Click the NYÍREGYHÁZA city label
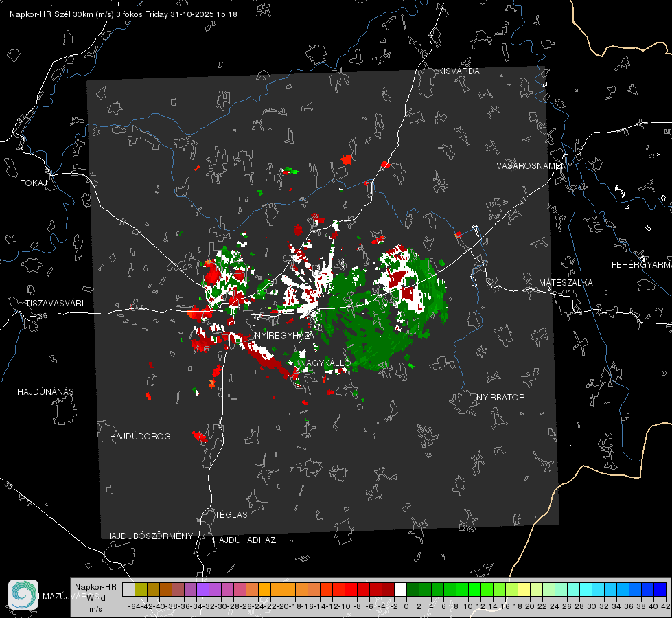The image size is (672, 618). pyautogui.click(x=284, y=335)
